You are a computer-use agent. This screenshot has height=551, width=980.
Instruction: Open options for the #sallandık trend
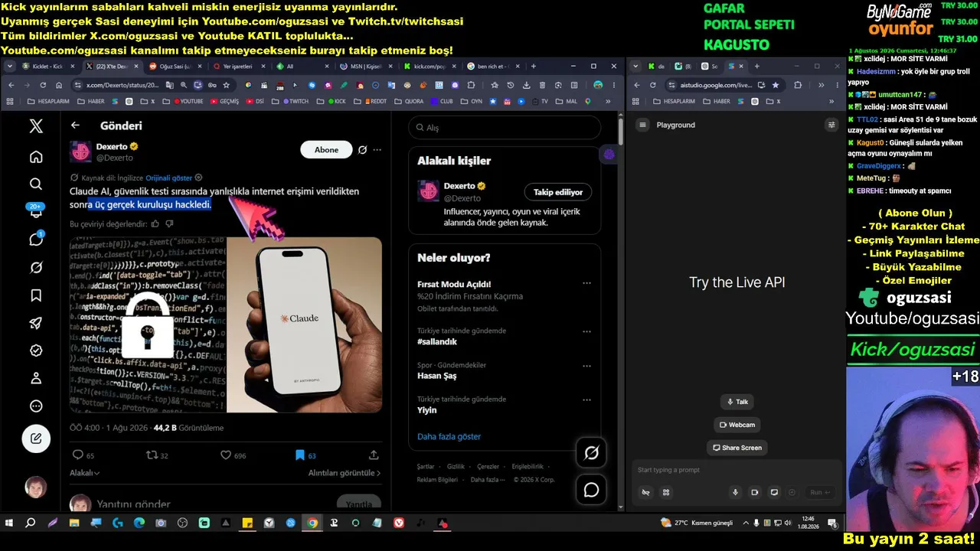click(586, 331)
